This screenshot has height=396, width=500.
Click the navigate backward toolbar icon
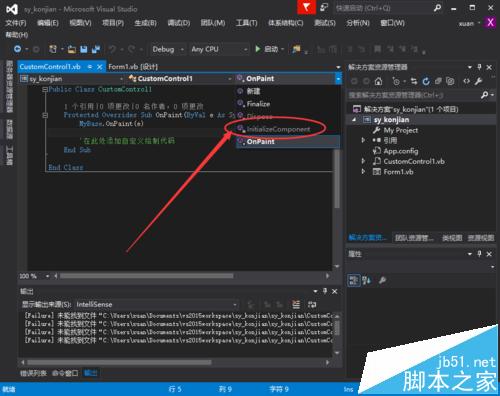[17, 49]
